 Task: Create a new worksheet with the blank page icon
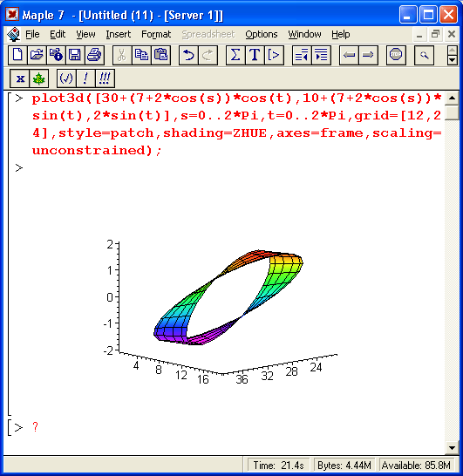[17, 55]
